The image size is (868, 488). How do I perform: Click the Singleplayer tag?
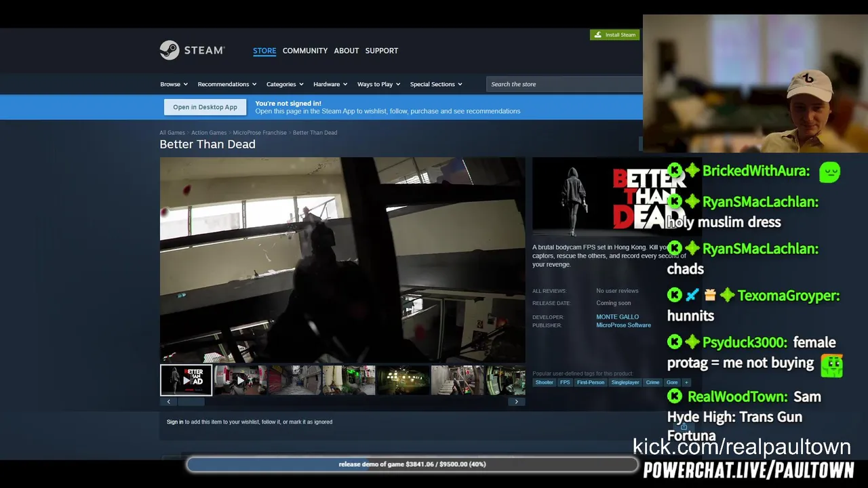click(625, 382)
